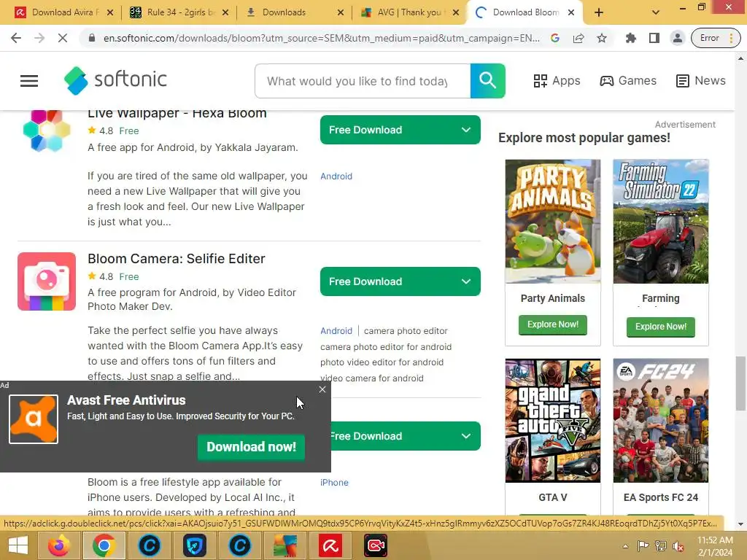The width and height of the screenshot is (747, 560).
Task: Close the Downloads tab
Action: point(341,12)
